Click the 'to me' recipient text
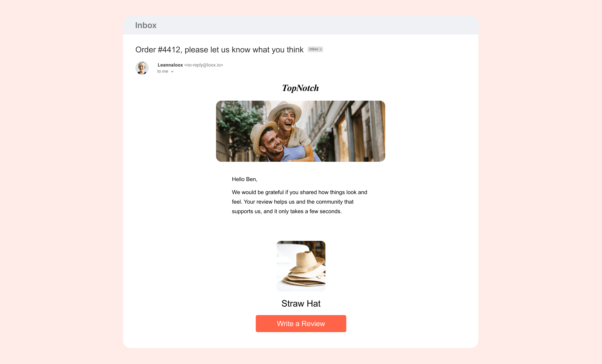The height and width of the screenshot is (364, 602). tap(163, 71)
